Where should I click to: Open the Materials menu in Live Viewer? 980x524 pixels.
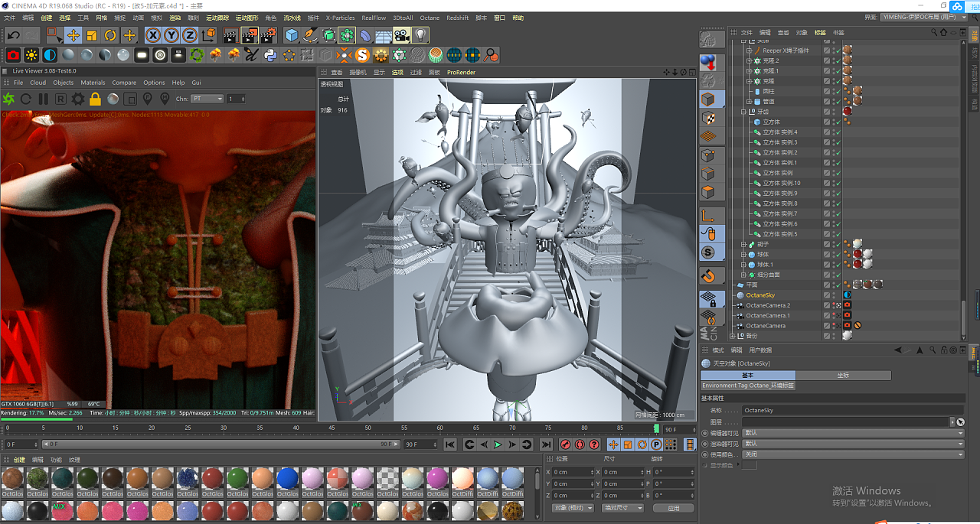93,83
